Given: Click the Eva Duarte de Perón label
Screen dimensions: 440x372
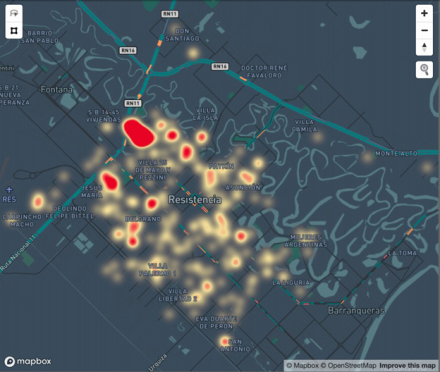Looking at the screenshot, I should coord(216,323).
